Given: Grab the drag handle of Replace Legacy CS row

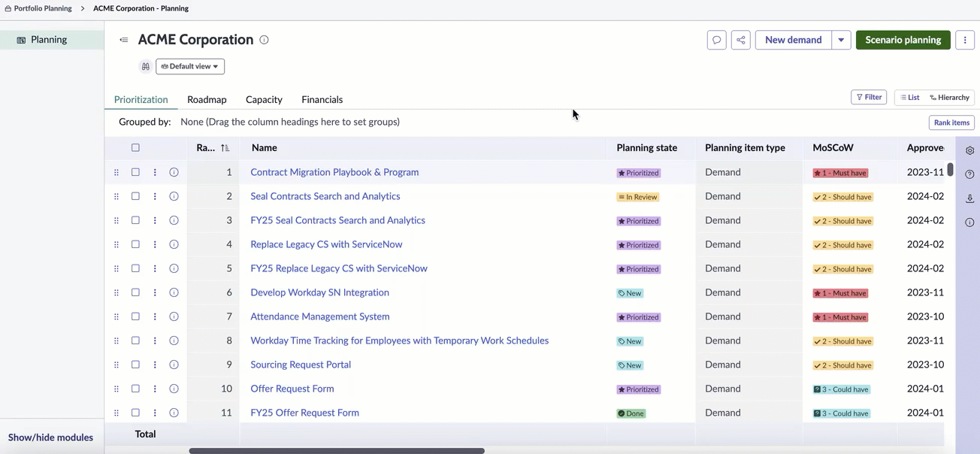Looking at the screenshot, I should click(x=116, y=244).
